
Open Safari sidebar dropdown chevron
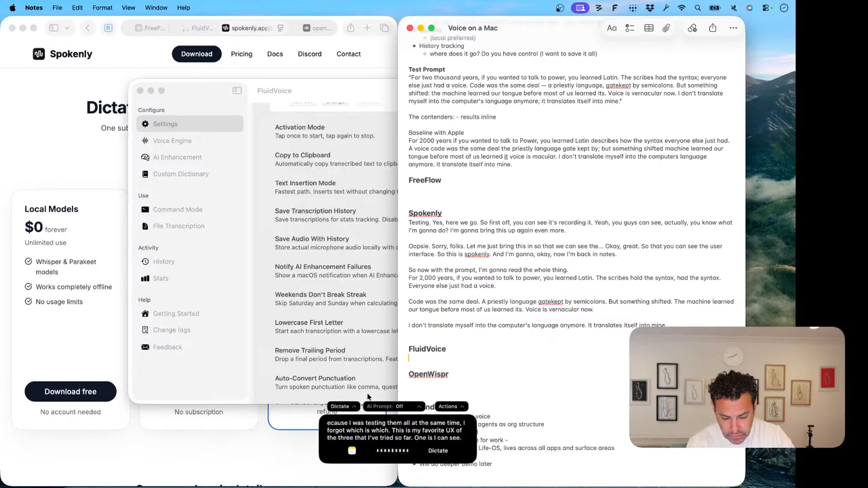[x=66, y=28]
